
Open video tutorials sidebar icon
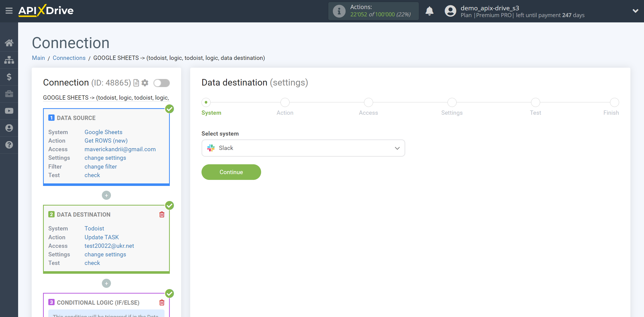[x=9, y=111]
